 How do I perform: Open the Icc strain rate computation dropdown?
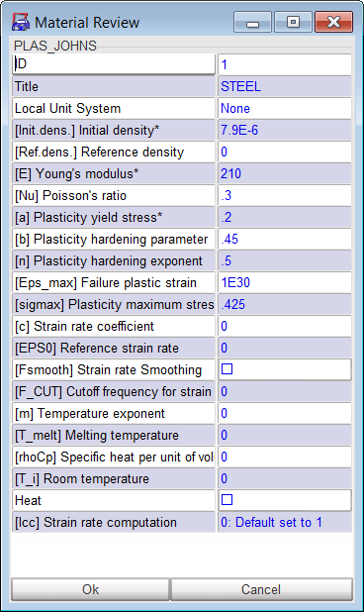click(x=285, y=522)
